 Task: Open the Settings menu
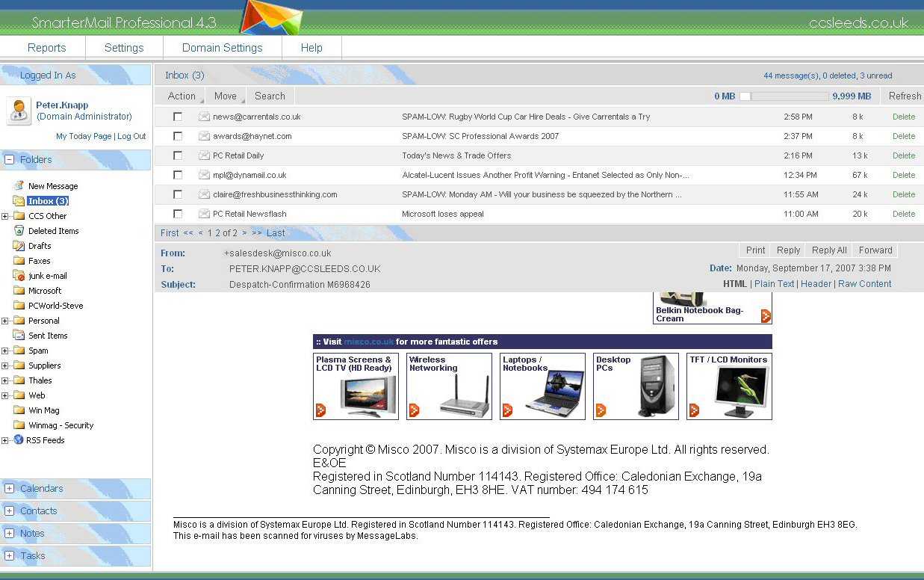(x=124, y=48)
